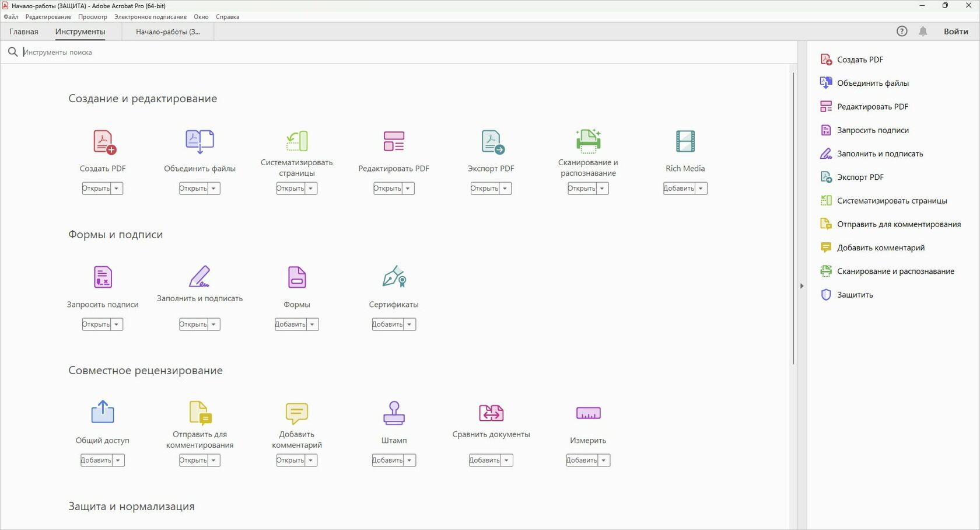Click Заполнить и подписать shortcut in right pane

click(871, 154)
